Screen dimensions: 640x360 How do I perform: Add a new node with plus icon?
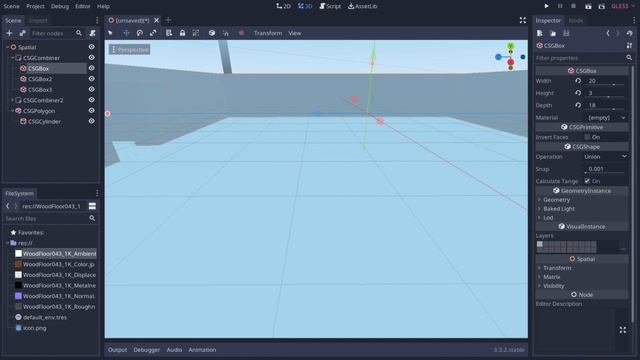(x=9, y=33)
